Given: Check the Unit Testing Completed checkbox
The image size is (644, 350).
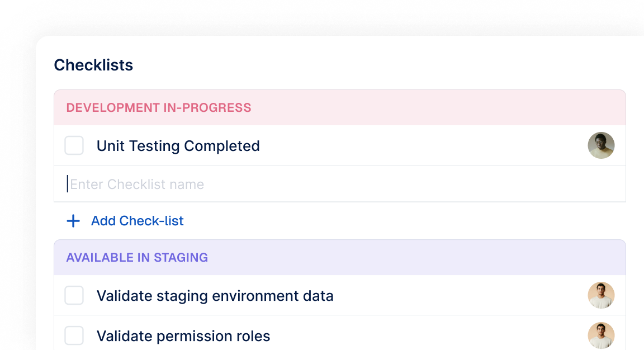Looking at the screenshot, I should (x=74, y=146).
